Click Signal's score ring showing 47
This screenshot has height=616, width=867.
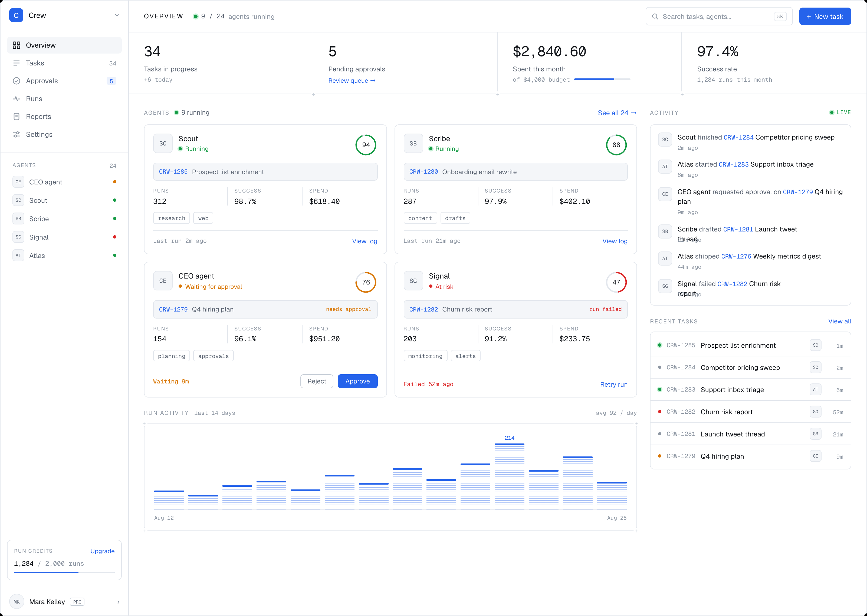pyautogui.click(x=616, y=282)
